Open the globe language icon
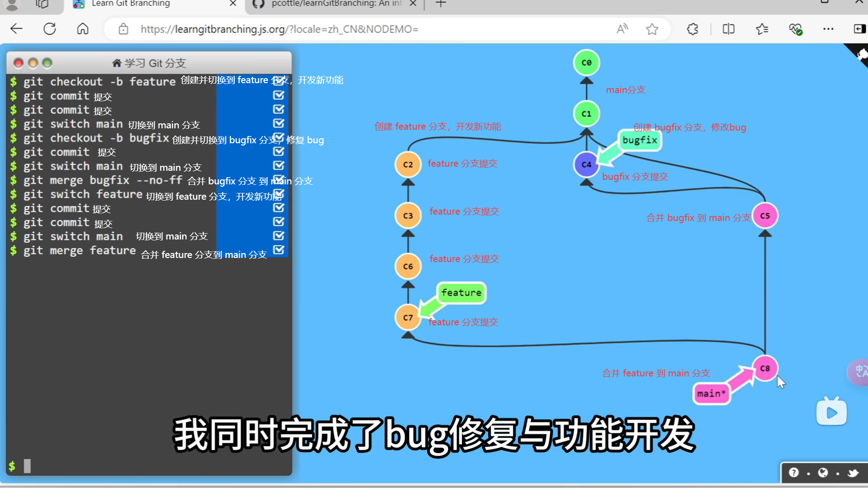Viewport: 868px width, 488px height. [x=823, y=473]
